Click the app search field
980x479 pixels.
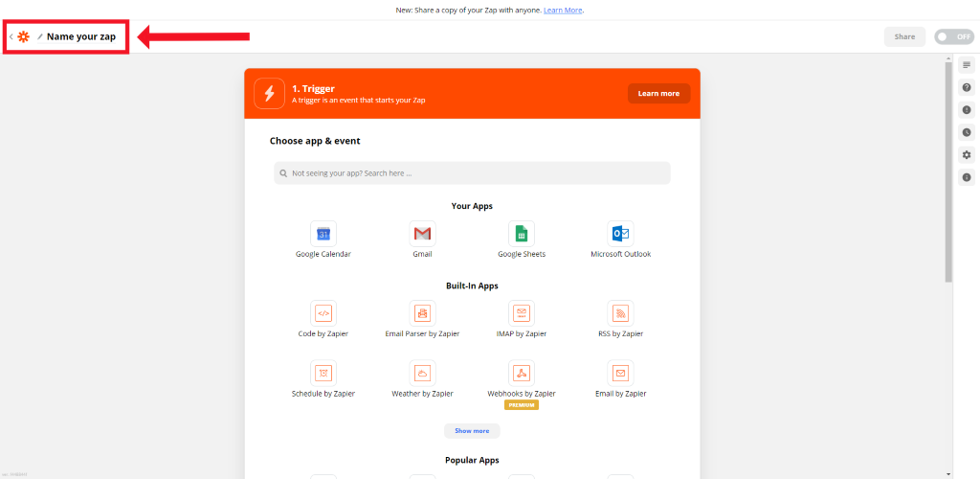coord(472,173)
